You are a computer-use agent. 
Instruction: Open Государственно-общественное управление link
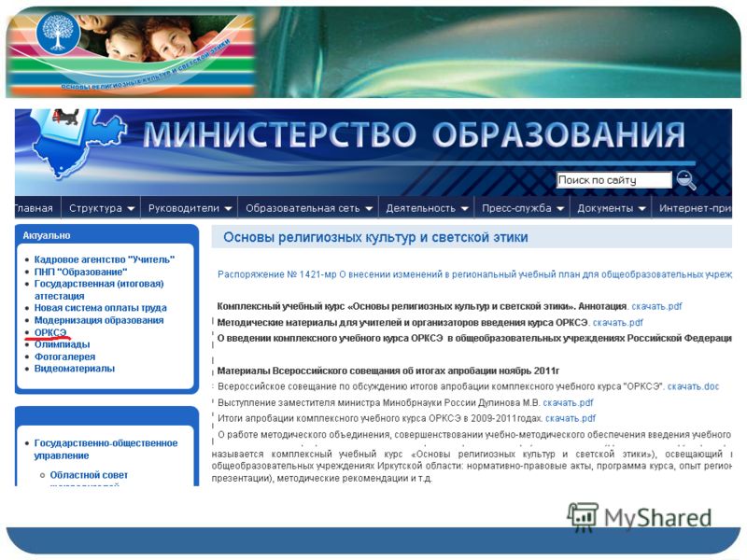click(106, 449)
